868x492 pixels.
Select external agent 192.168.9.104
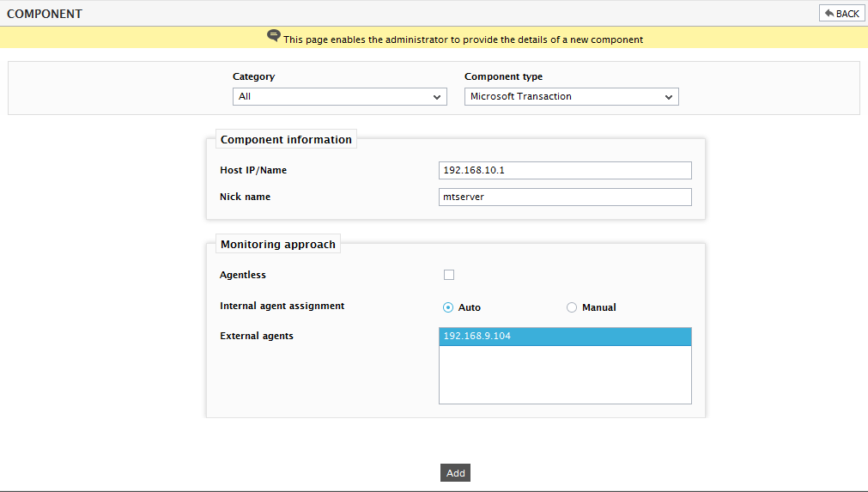565,337
